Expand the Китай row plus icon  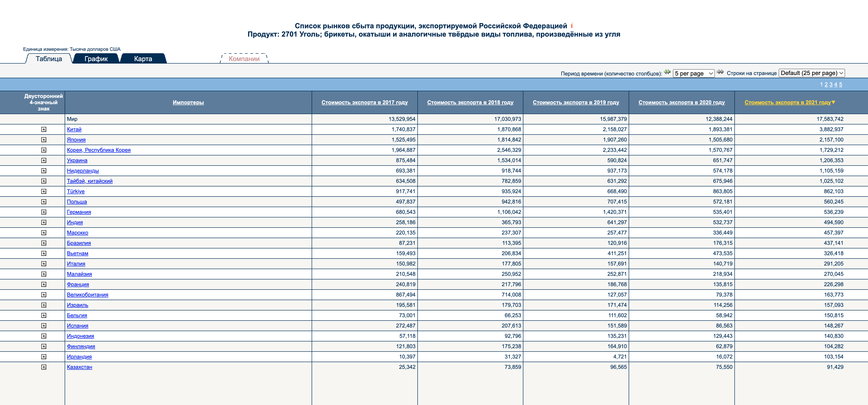[x=44, y=129]
